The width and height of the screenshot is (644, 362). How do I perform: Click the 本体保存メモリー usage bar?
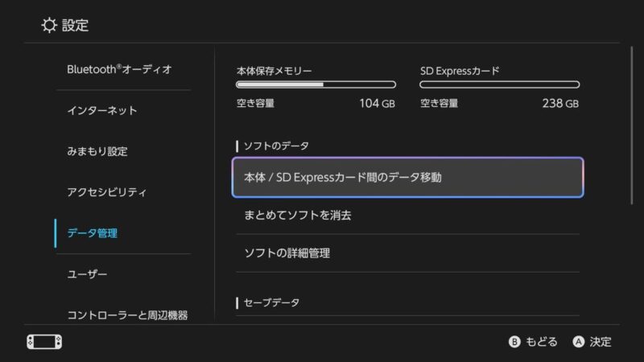tap(316, 84)
